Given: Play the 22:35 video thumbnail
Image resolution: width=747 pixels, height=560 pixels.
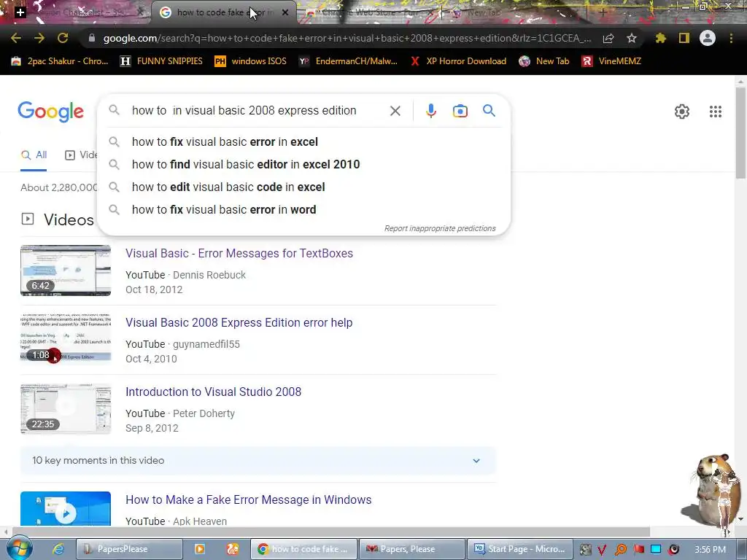Looking at the screenshot, I should pyautogui.click(x=66, y=408).
